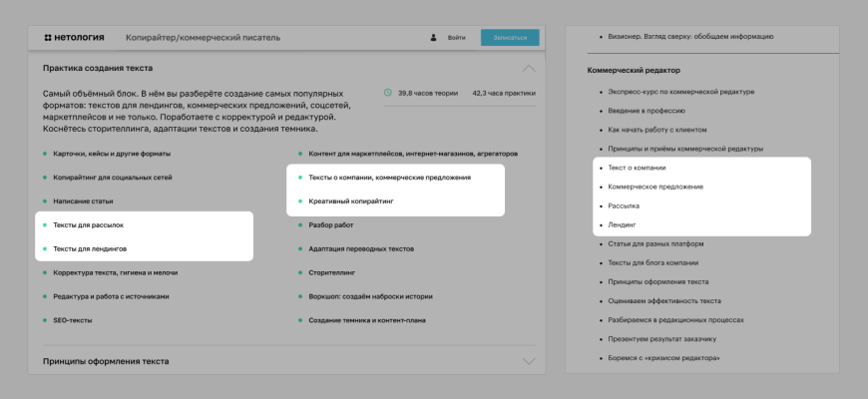Image resolution: width=868 pixels, height=399 pixels.
Task: Click the Войти login link
Action: click(456, 38)
